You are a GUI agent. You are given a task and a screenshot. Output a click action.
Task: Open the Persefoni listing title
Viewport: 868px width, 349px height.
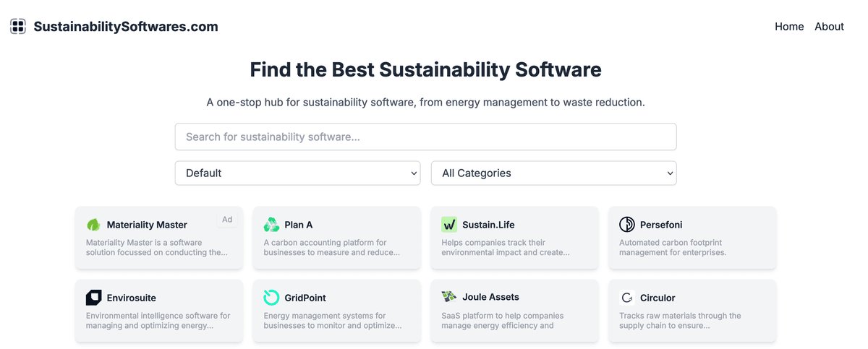661,225
